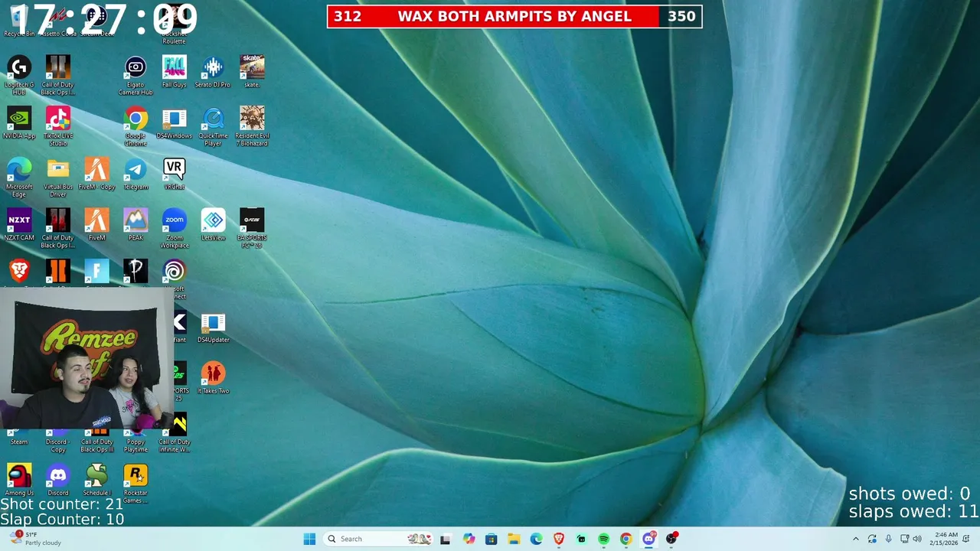Open the Rockstar Games Launcher icon

136,484
